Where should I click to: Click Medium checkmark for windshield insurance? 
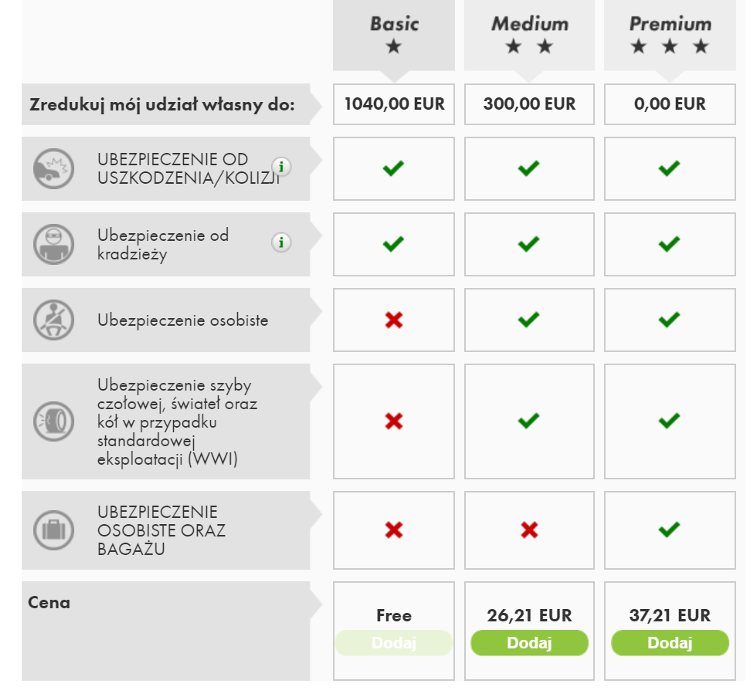click(x=529, y=421)
